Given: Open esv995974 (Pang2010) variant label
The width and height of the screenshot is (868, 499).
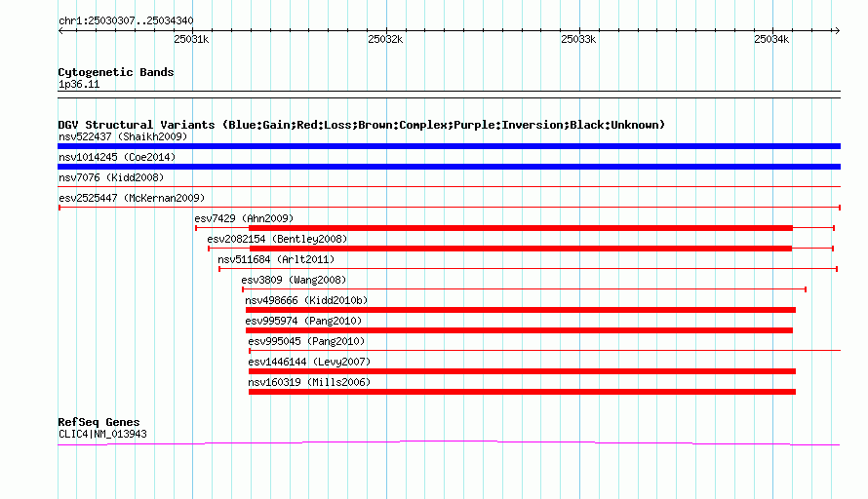Looking at the screenshot, I should coord(303,321).
